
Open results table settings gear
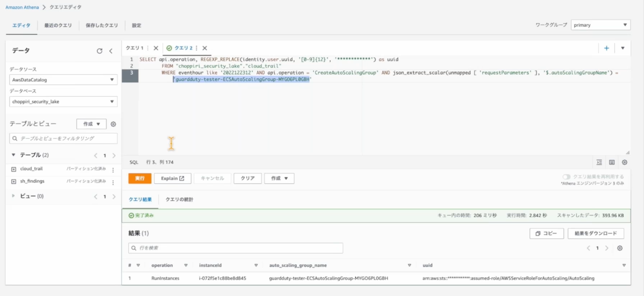[x=620, y=248]
